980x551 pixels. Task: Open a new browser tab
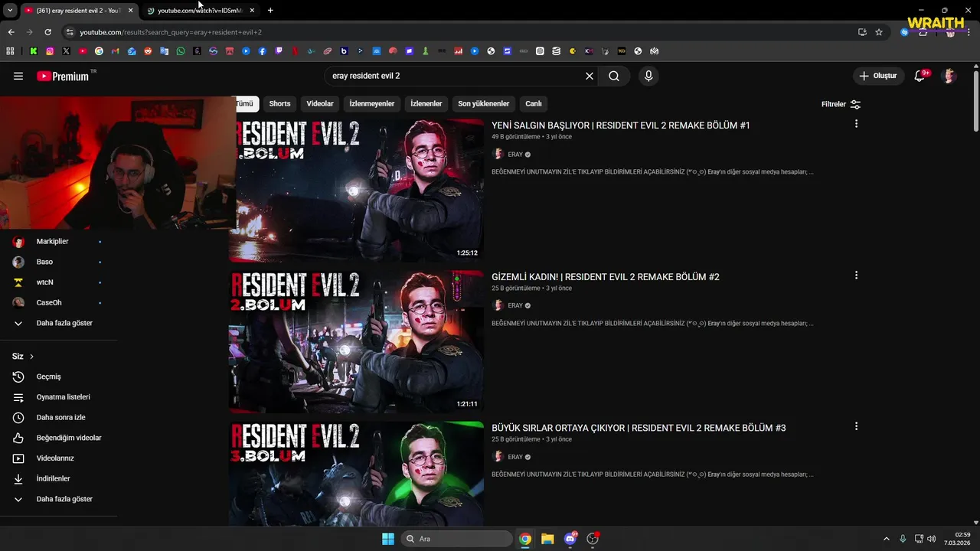click(x=270, y=10)
